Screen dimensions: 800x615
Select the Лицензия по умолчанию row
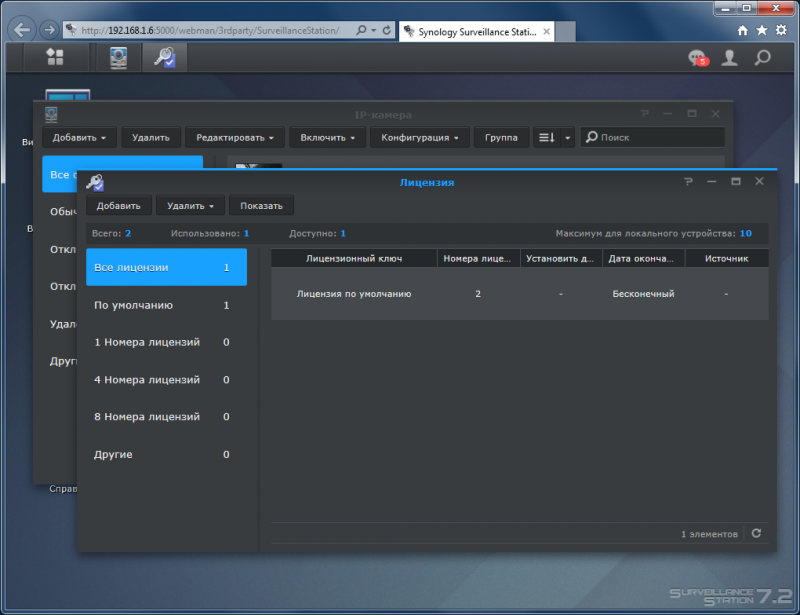click(519, 293)
